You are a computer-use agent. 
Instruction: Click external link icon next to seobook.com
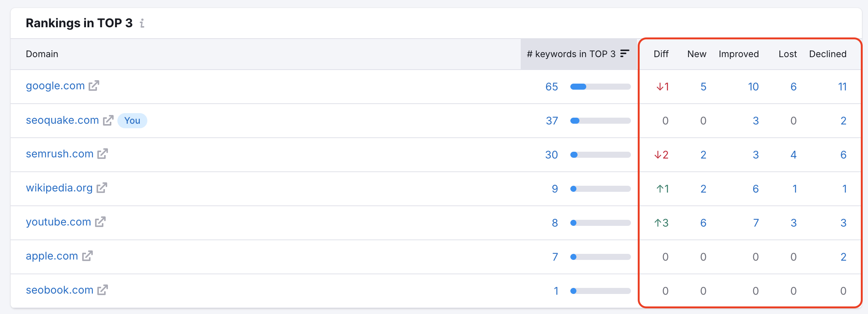click(x=103, y=290)
